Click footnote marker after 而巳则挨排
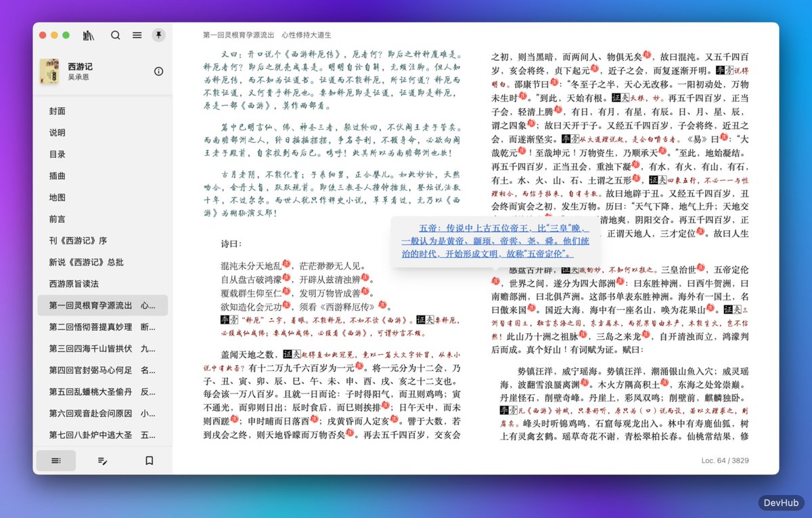This screenshot has height=518, width=812. (x=385, y=405)
